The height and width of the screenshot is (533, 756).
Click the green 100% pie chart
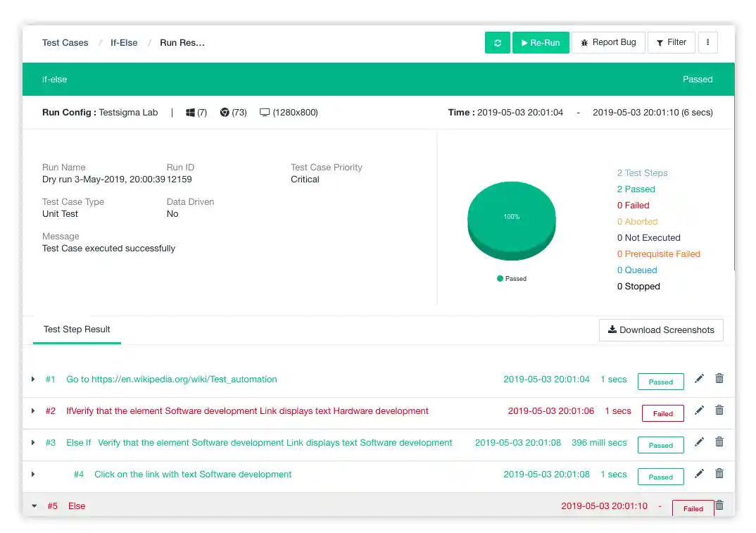point(512,220)
